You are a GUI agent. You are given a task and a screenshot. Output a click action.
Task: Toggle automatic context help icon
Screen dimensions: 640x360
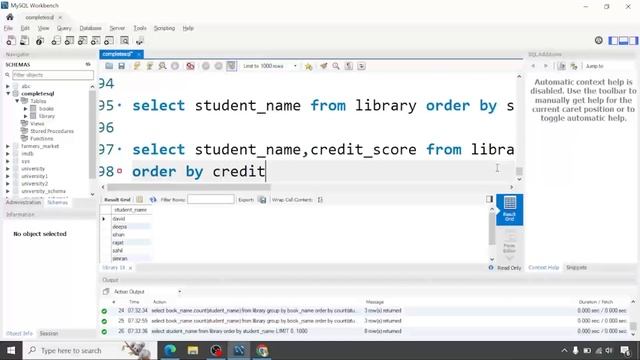coord(574,66)
